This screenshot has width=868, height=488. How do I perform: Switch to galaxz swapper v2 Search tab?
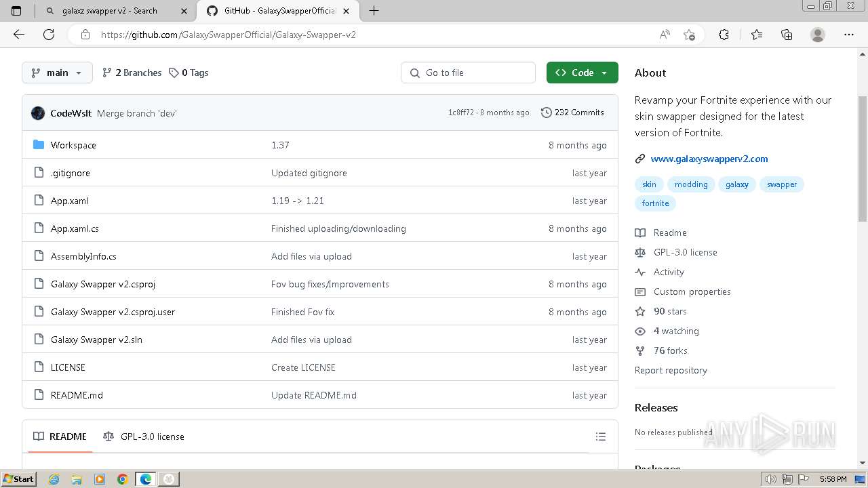pos(115,11)
